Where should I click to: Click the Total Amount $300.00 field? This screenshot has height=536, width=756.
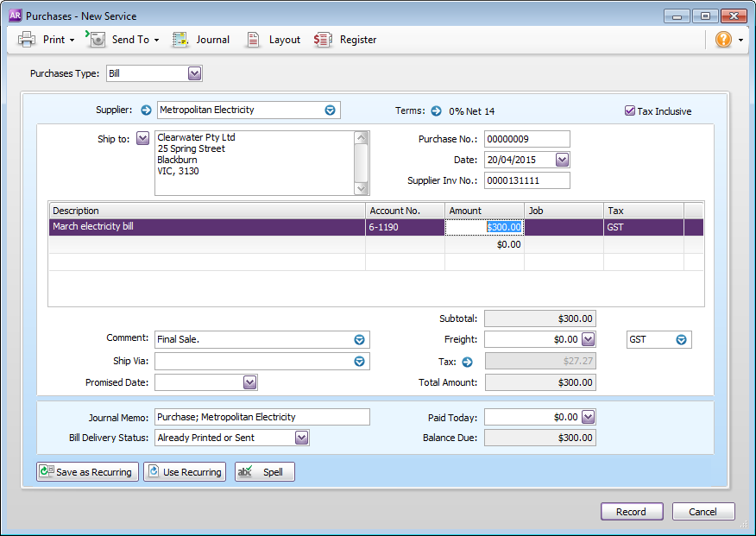point(540,382)
